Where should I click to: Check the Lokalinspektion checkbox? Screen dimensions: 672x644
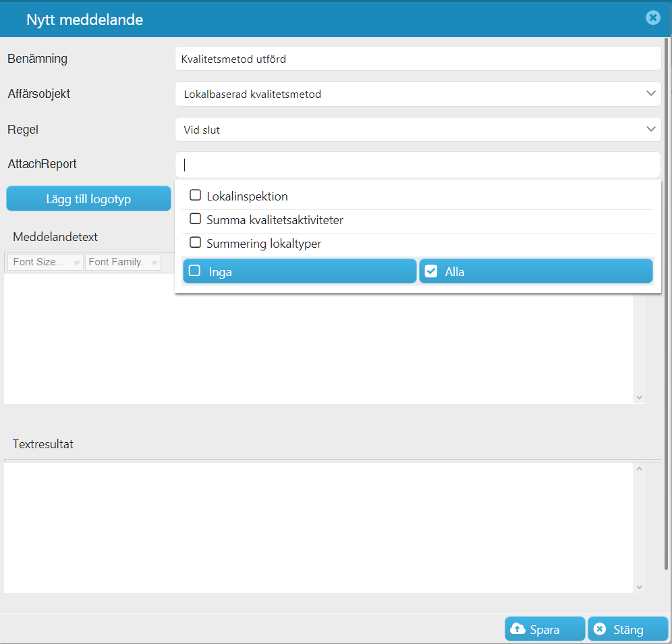pos(196,195)
